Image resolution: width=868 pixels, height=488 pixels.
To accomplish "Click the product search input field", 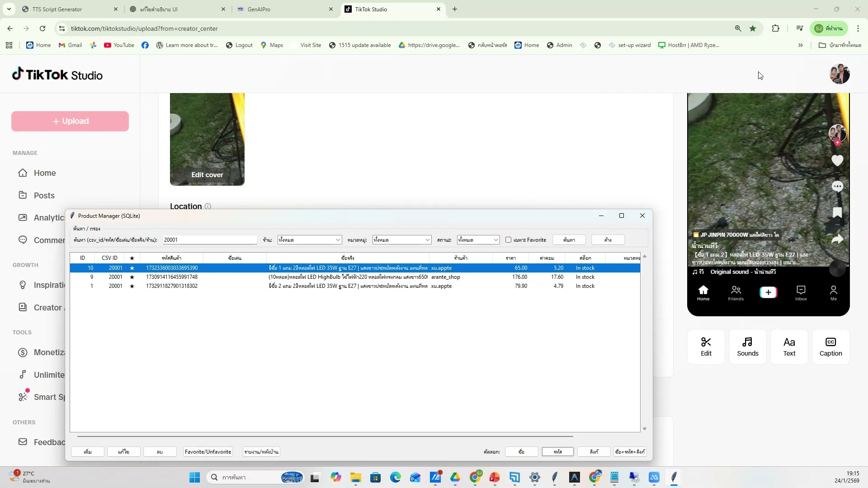I will coord(210,240).
